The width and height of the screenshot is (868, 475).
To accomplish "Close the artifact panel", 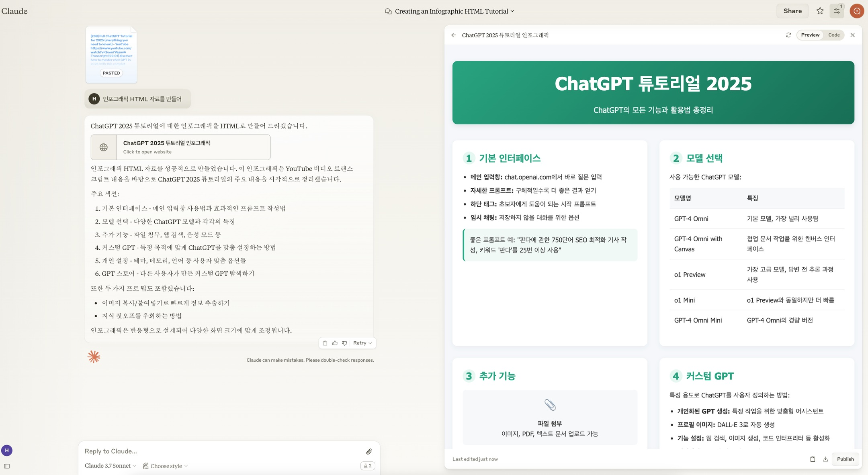I will tap(852, 35).
